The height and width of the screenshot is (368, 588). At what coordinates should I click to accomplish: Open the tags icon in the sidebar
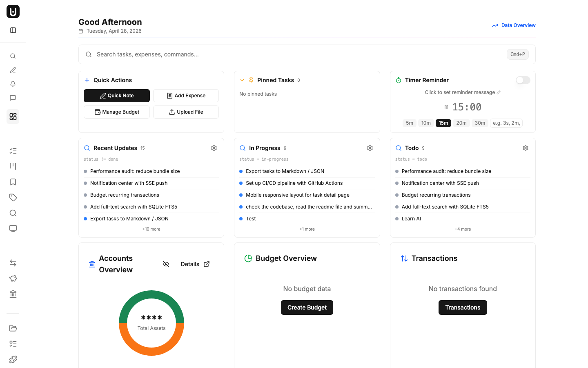(13, 197)
